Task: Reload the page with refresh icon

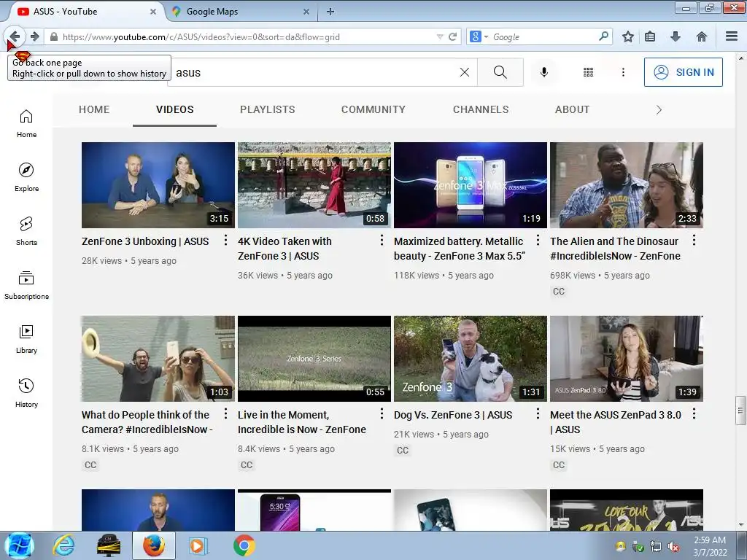Action: tap(452, 36)
